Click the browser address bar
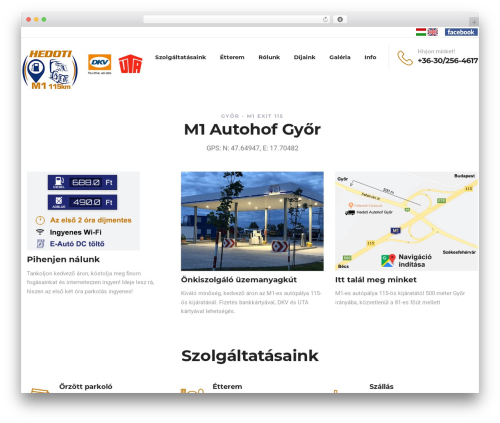Screen dimensions: 500x423 tap(237, 20)
